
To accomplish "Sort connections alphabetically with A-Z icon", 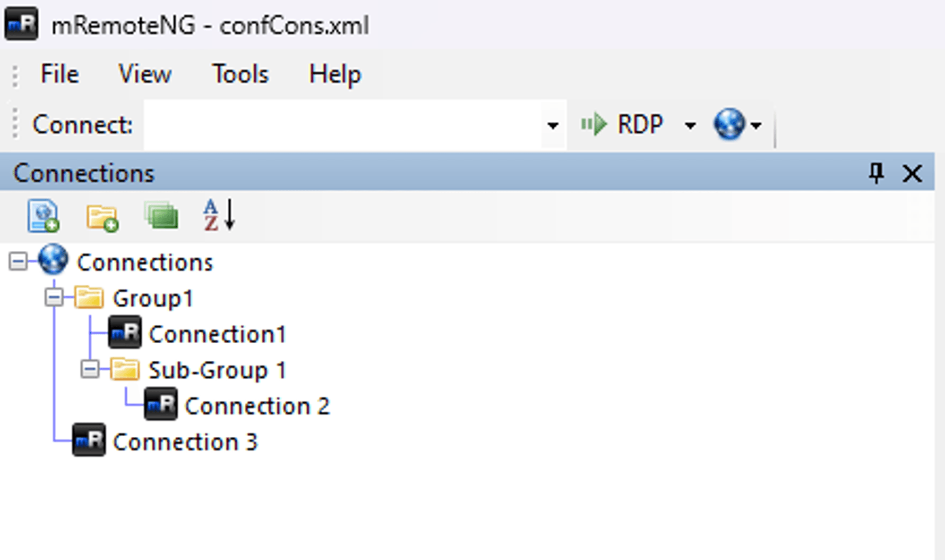I will point(219,215).
